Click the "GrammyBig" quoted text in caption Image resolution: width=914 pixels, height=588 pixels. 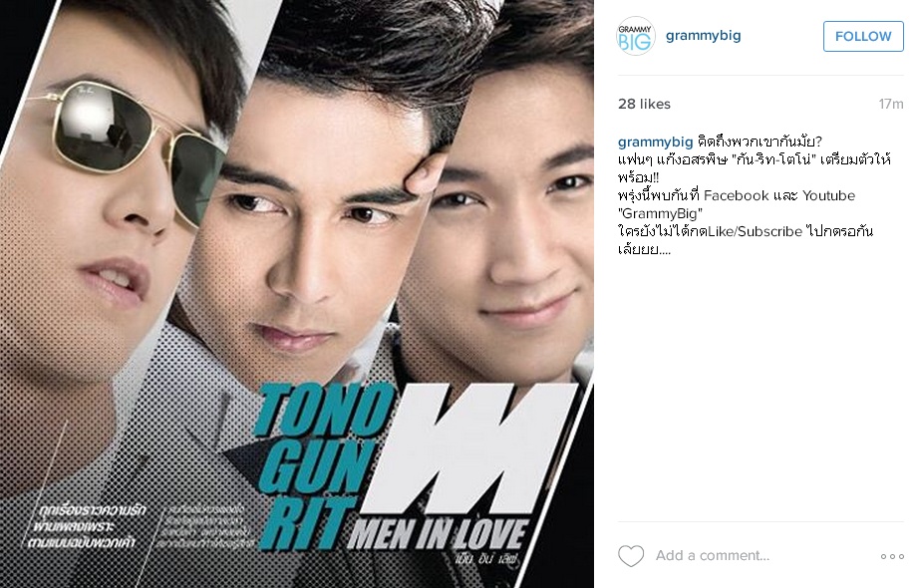pos(660,213)
